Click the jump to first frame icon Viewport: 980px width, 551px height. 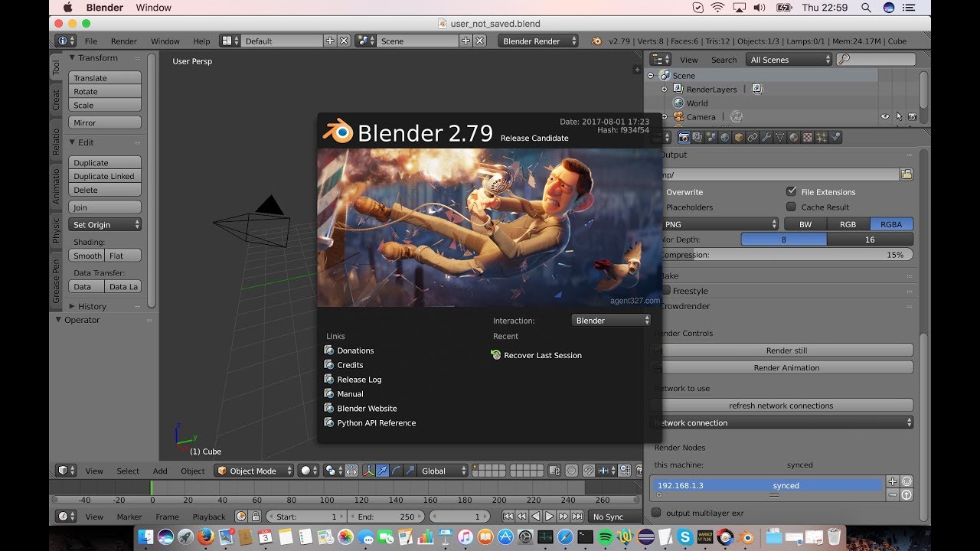point(508,517)
